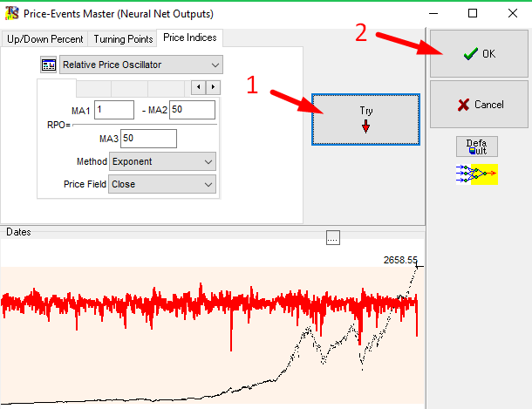The height and width of the screenshot is (409, 532).
Task: Click the Try button
Action: pyautogui.click(x=365, y=119)
